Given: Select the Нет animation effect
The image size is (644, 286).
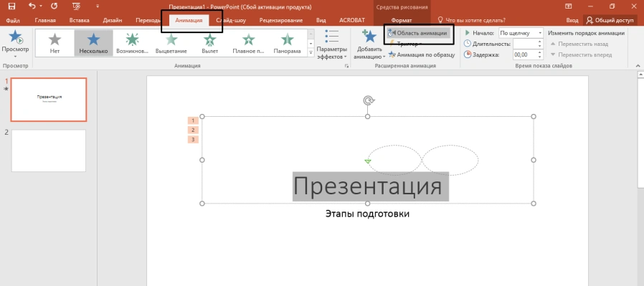Looking at the screenshot, I should 55,43.
